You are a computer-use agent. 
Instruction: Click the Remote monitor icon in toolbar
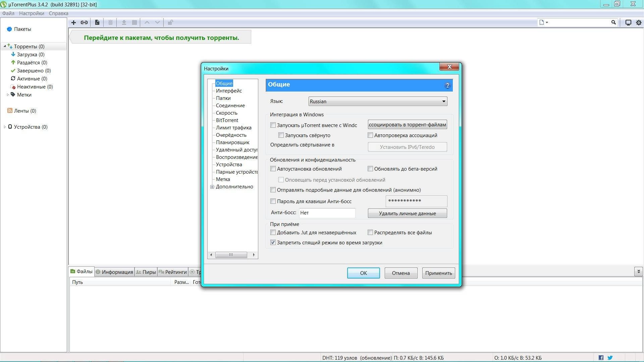pos(628,22)
